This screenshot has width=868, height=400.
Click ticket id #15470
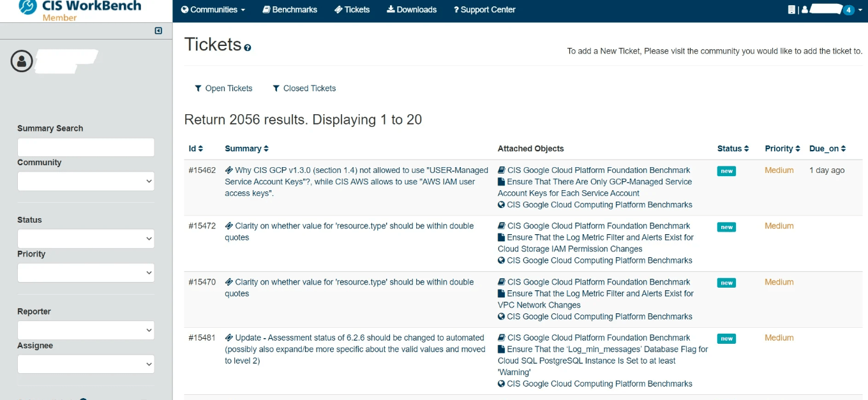pyautogui.click(x=202, y=282)
